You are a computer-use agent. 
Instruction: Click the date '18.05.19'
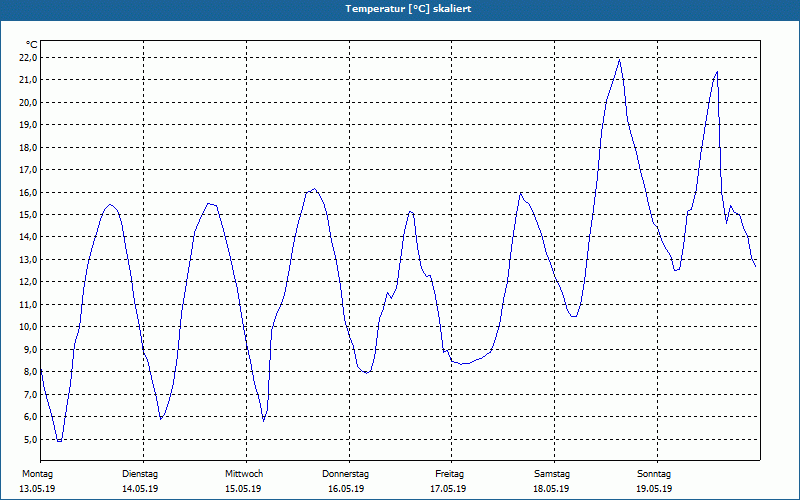(x=551, y=489)
